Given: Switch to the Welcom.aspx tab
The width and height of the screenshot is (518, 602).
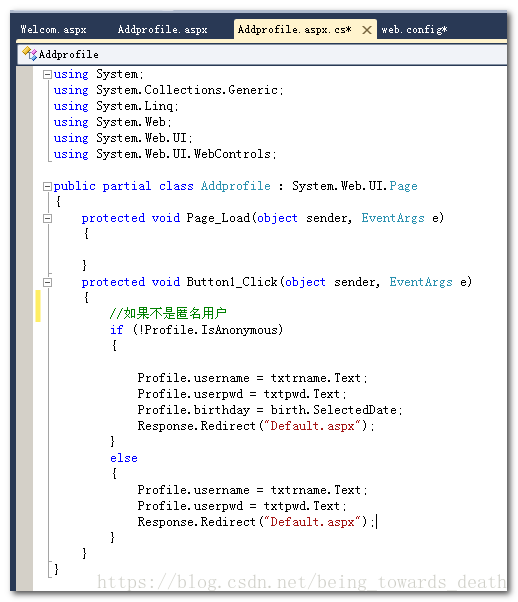Looking at the screenshot, I should pyautogui.click(x=53, y=30).
